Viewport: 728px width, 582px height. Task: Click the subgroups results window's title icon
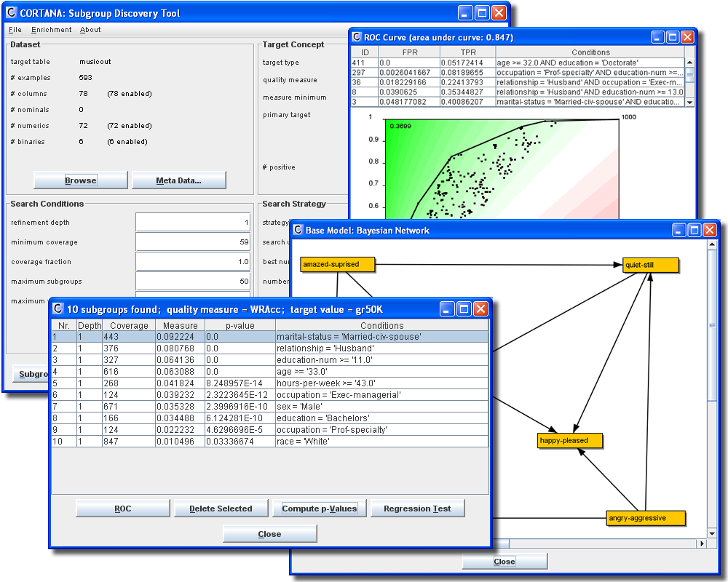(x=58, y=309)
